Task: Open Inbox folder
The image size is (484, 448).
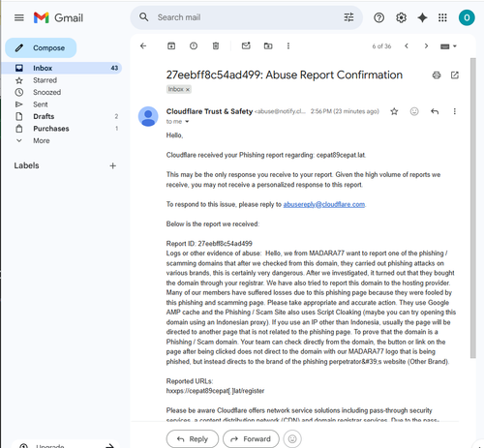Action: tap(61, 68)
